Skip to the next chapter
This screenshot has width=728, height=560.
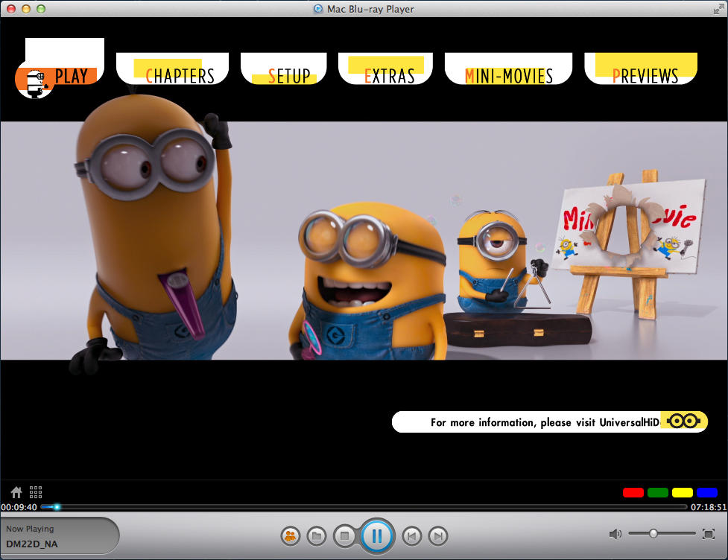(x=438, y=535)
